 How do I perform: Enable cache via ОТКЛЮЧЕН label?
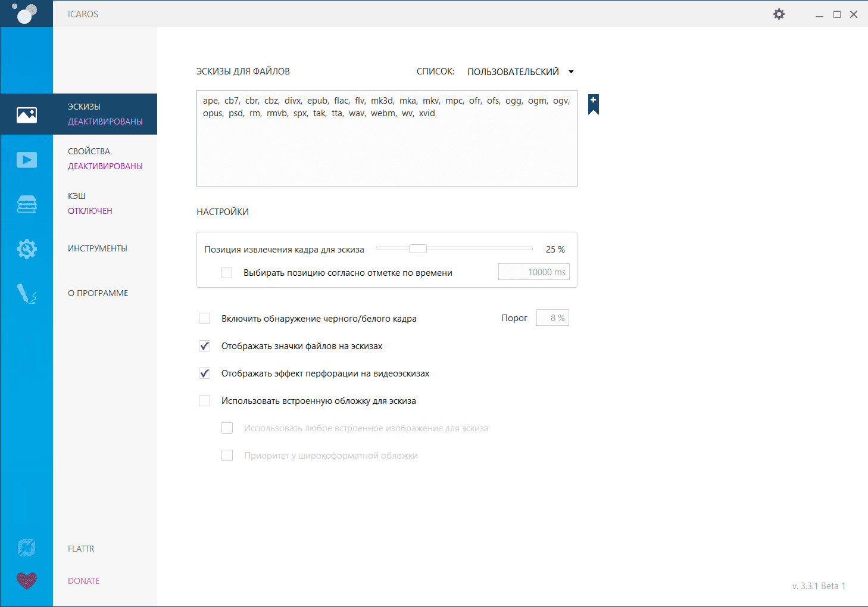(x=90, y=211)
